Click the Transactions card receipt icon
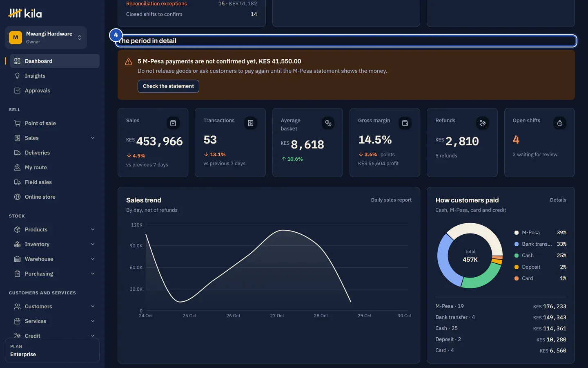This screenshot has width=588, height=368. point(251,123)
